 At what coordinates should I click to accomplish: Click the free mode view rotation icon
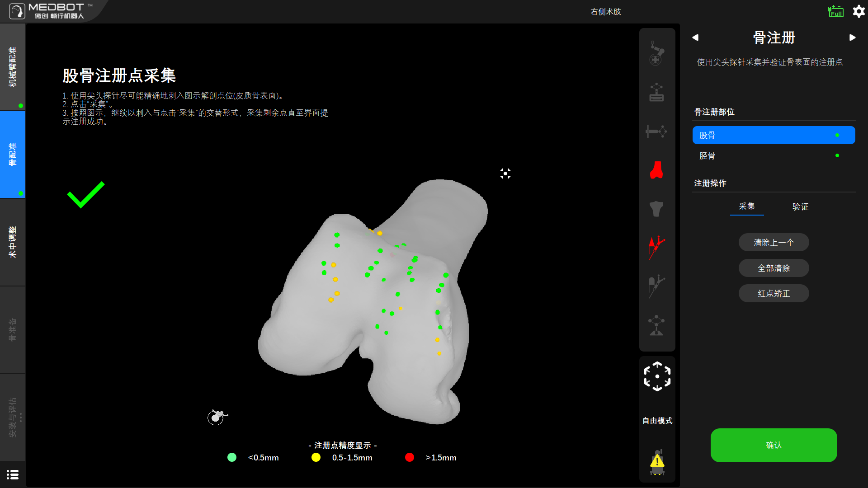pos(657,376)
